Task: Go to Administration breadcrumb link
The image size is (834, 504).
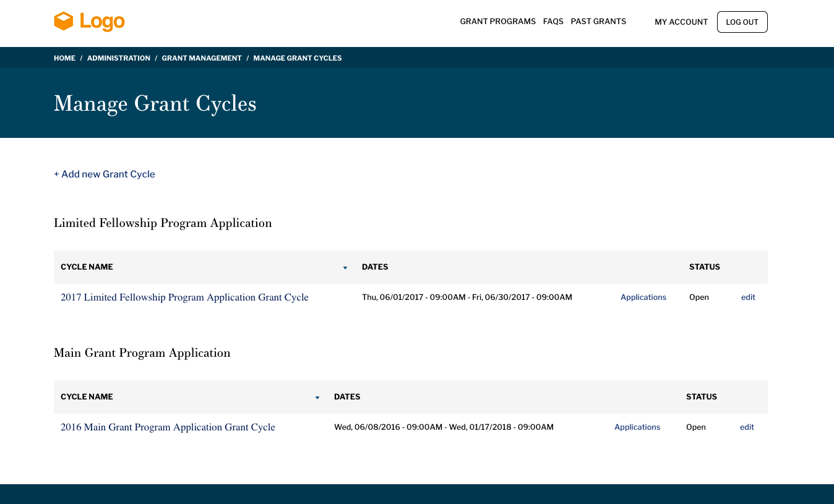Action: [118, 58]
